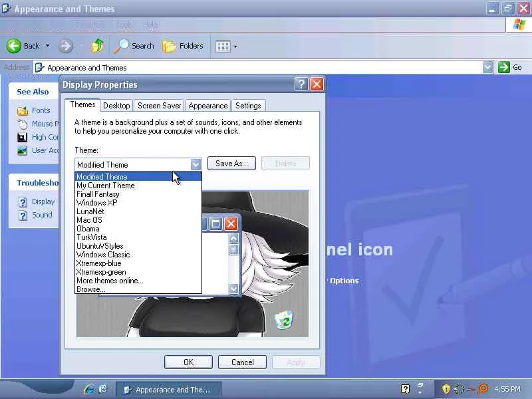The height and width of the screenshot is (399, 532).
Task: Click the Forward arrow icon
Action: [66, 46]
